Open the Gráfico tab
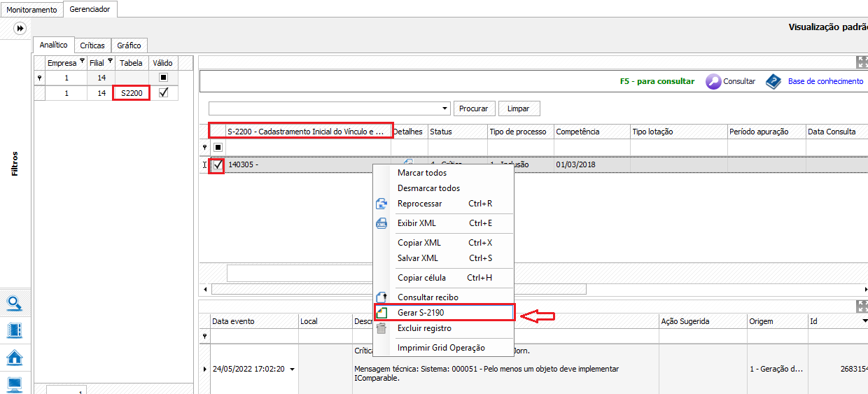The image size is (868, 394). (129, 45)
